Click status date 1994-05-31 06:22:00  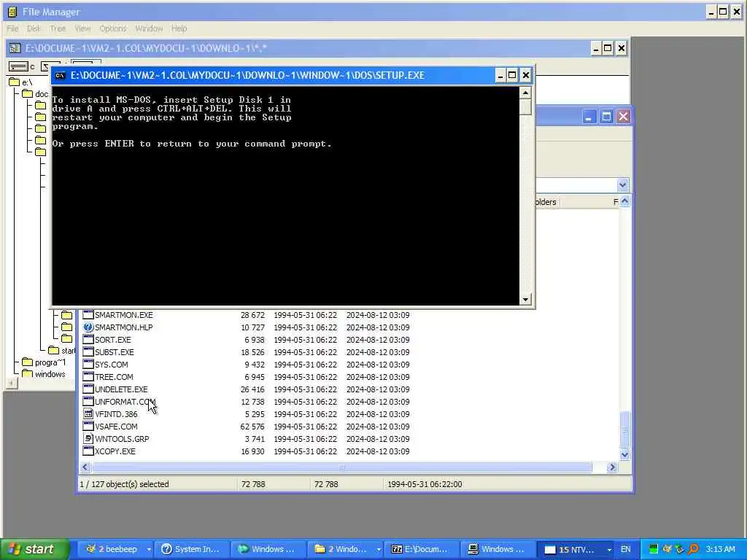click(x=425, y=484)
